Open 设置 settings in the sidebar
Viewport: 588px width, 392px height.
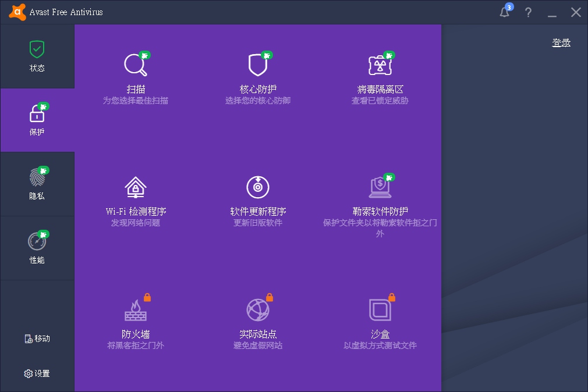(37, 373)
